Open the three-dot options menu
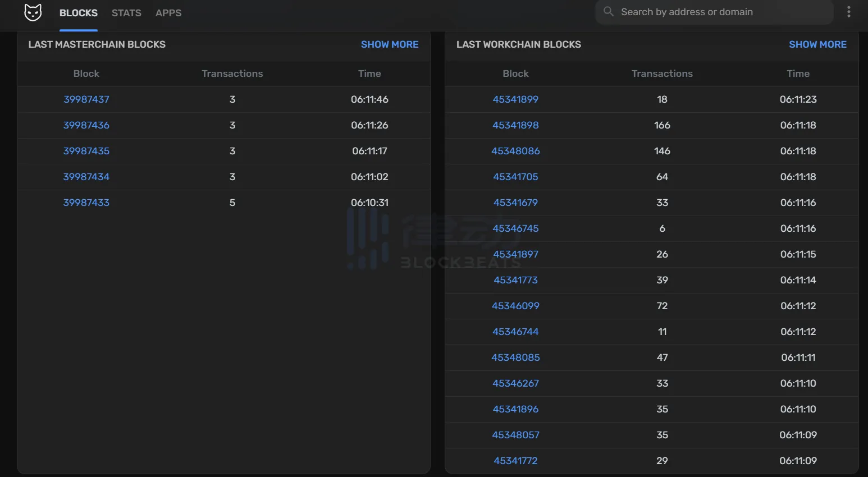The image size is (868, 477). [848, 12]
